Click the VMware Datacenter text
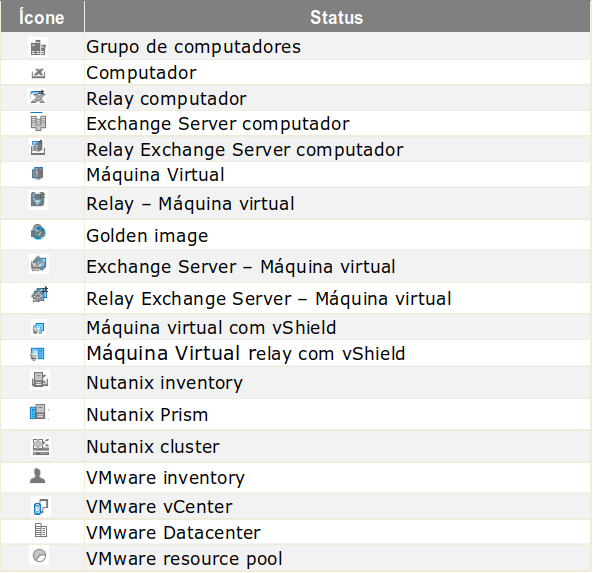The image size is (593, 573). (x=173, y=533)
